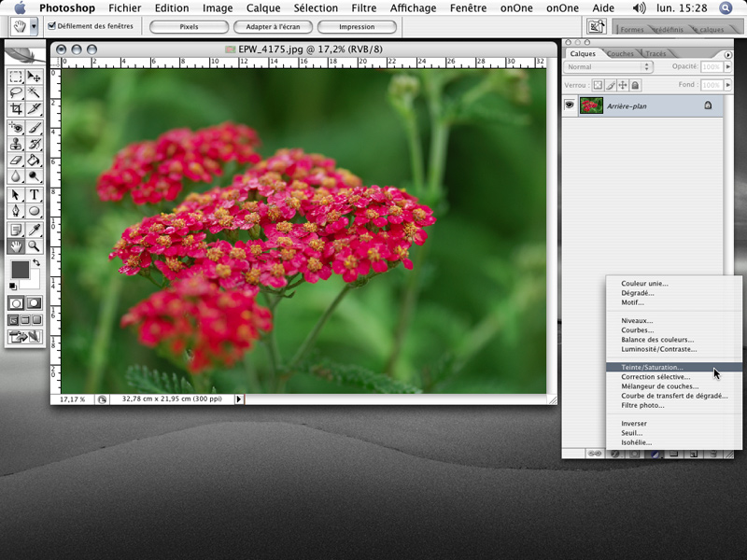Switch to Quick Mask mode
The height and width of the screenshot is (560, 747).
pyautogui.click(x=34, y=303)
